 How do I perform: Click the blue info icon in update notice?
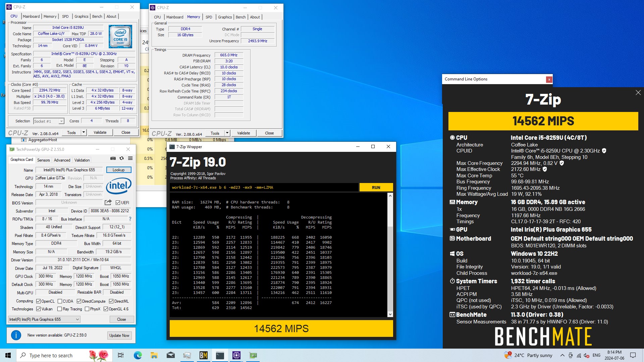point(16,335)
